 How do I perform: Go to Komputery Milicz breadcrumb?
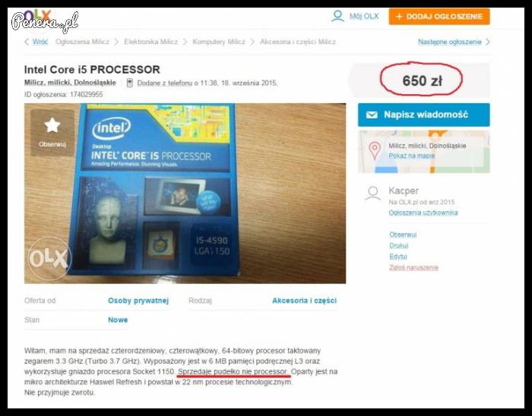click(x=219, y=42)
